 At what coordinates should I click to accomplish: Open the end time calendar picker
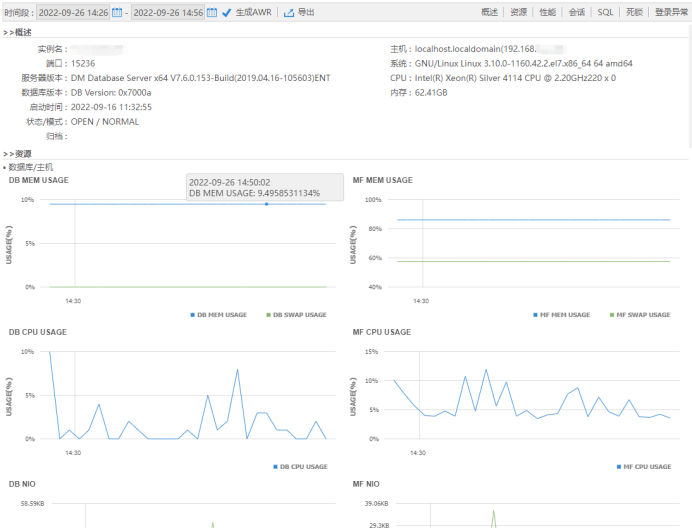212,13
